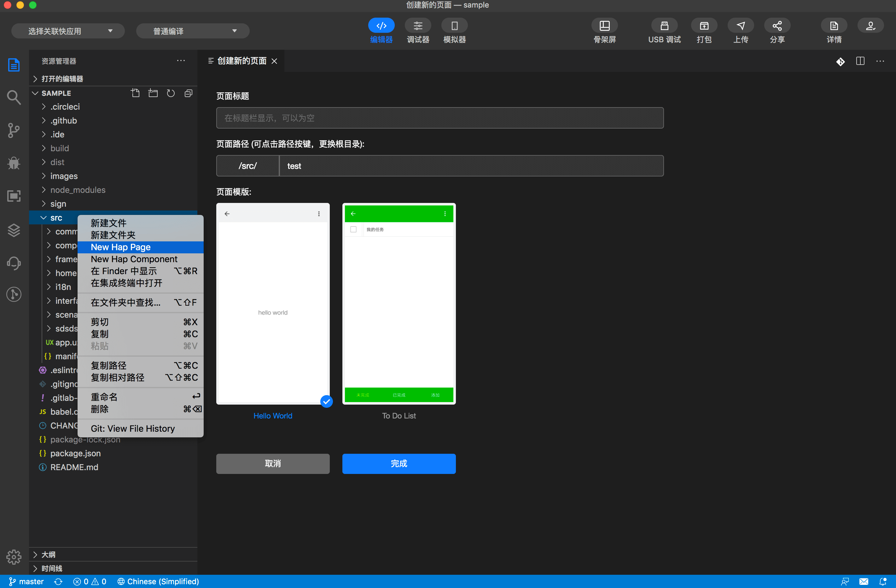The height and width of the screenshot is (588, 896).
Task: Open the 选择关联快应用 dropdown
Action: [x=68, y=31]
